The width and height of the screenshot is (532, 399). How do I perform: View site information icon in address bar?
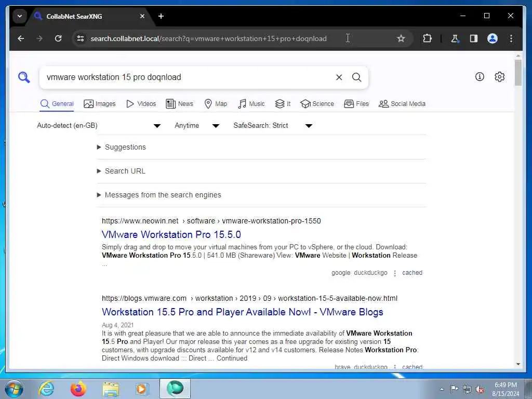[81, 38]
